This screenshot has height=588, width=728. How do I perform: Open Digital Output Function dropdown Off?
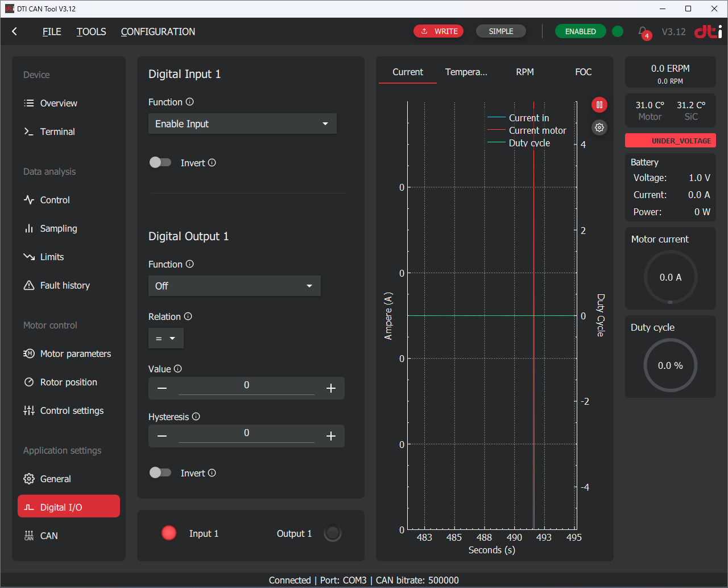click(234, 286)
